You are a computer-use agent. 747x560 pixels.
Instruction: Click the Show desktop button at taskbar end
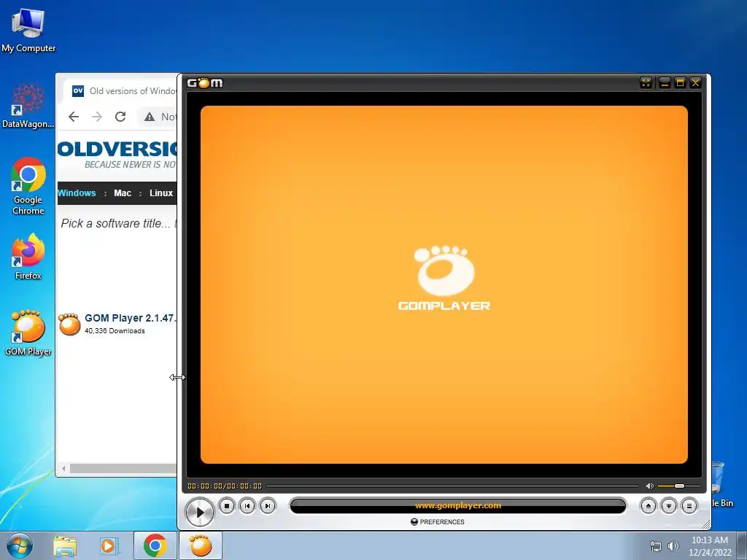[x=742, y=545]
